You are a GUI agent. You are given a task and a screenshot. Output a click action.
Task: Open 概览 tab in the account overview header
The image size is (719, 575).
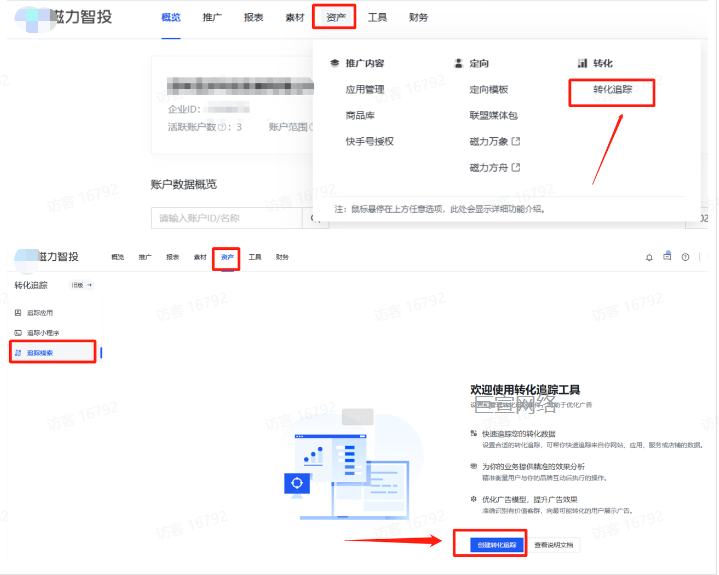pyautogui.click(x=171, y=17)
